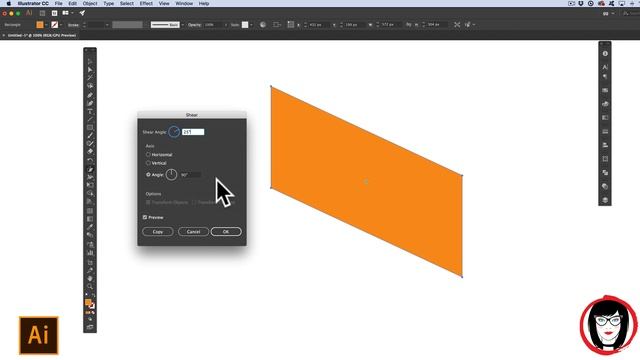Image resolution: width=640 pixels, height=360 pixels.
Task: Open the Paragraph panel icon
Action: click(605, 76)
